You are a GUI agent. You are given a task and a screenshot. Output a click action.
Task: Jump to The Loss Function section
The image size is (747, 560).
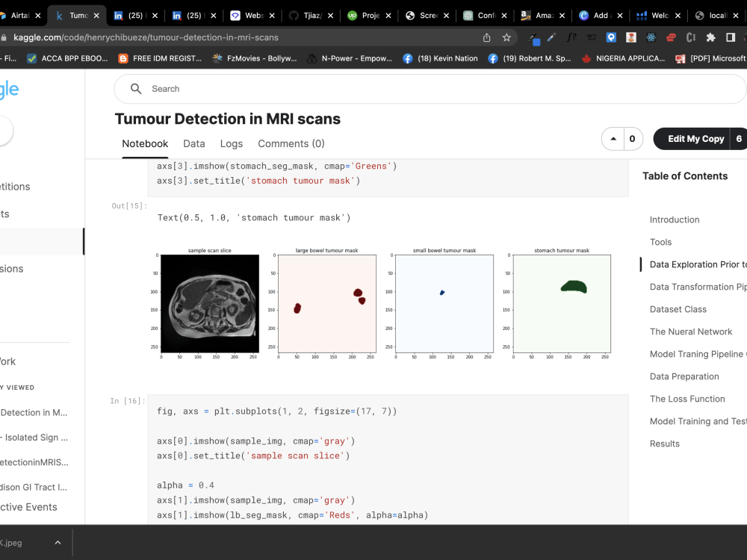[x=687, y=399]
